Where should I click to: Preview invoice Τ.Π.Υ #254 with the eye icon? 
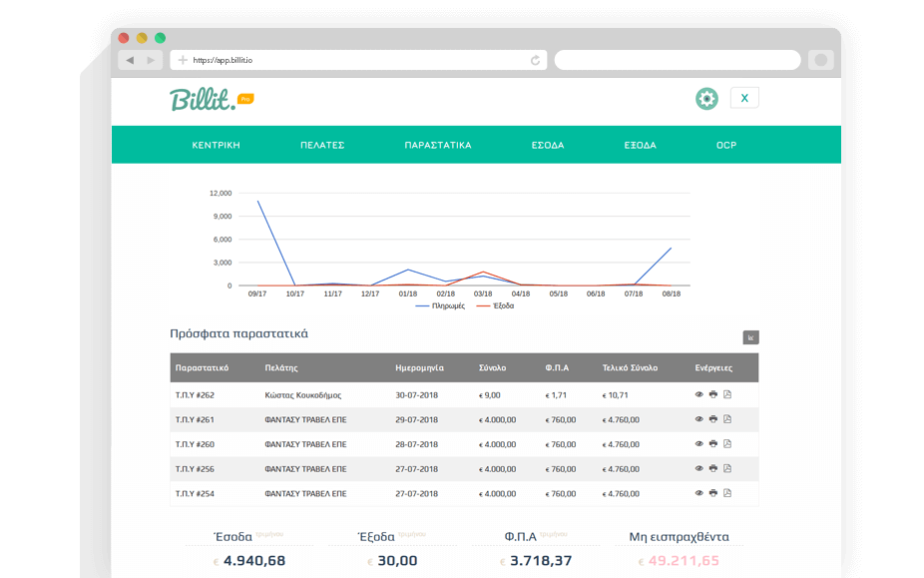pos(698,492)
